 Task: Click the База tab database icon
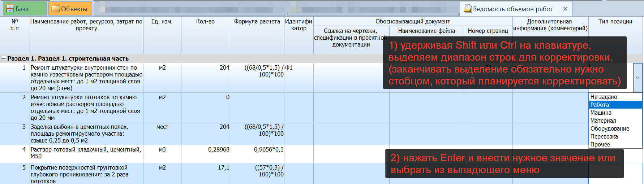(x=10, y=9)
